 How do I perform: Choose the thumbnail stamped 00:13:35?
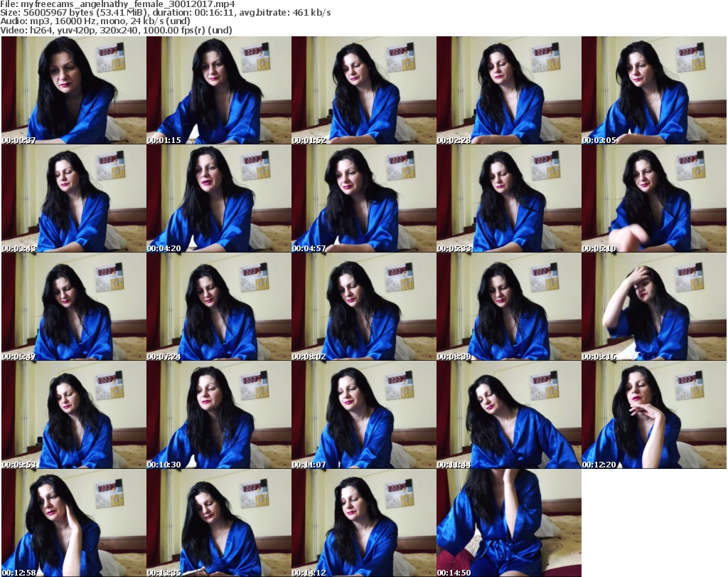(x=219, y=523)
